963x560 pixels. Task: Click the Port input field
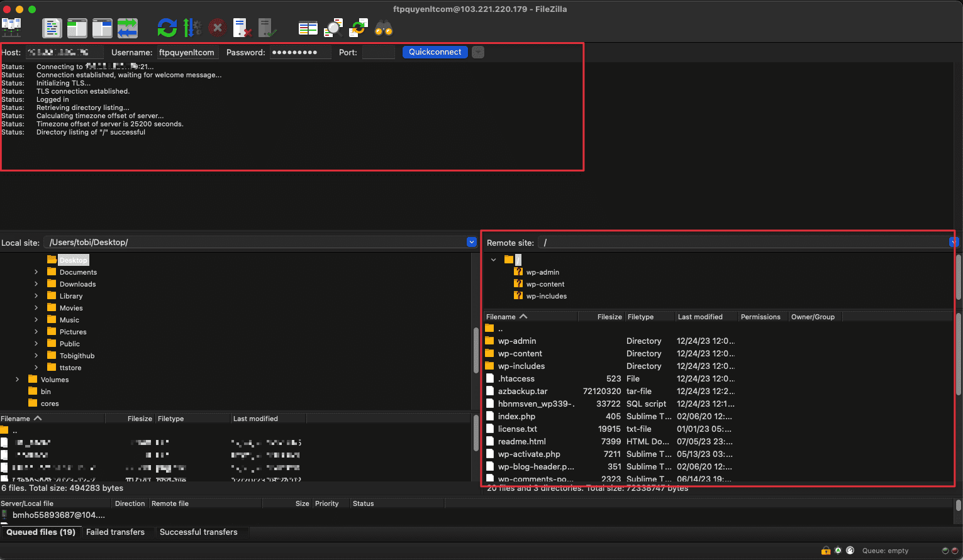point(378,52)
